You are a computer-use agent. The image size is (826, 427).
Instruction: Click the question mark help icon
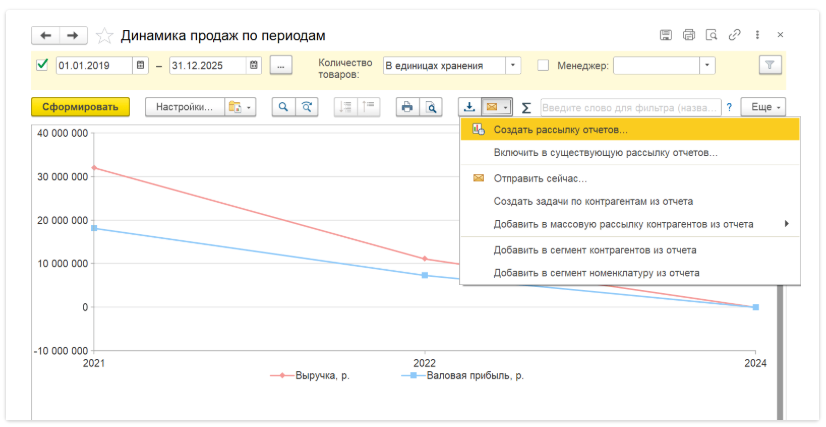[729, 107]
